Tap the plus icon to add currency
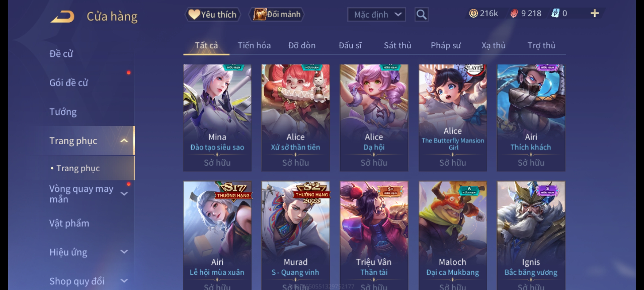 point(595,13)
